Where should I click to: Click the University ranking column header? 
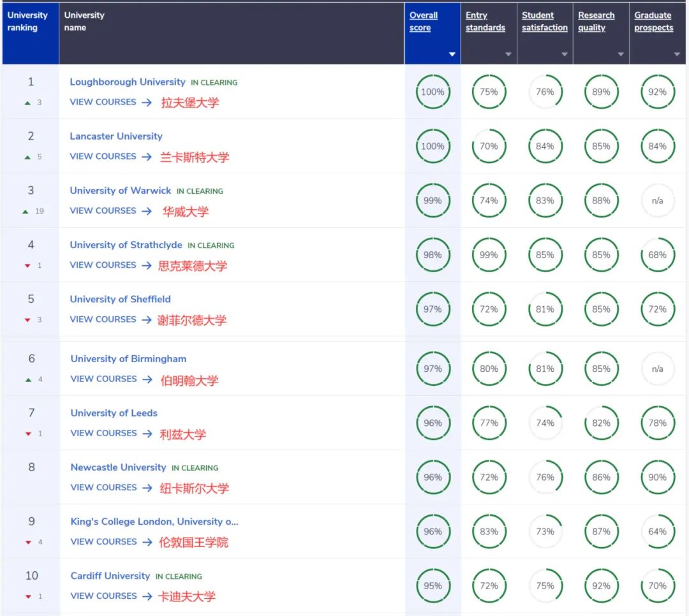(x=31, y=33)
